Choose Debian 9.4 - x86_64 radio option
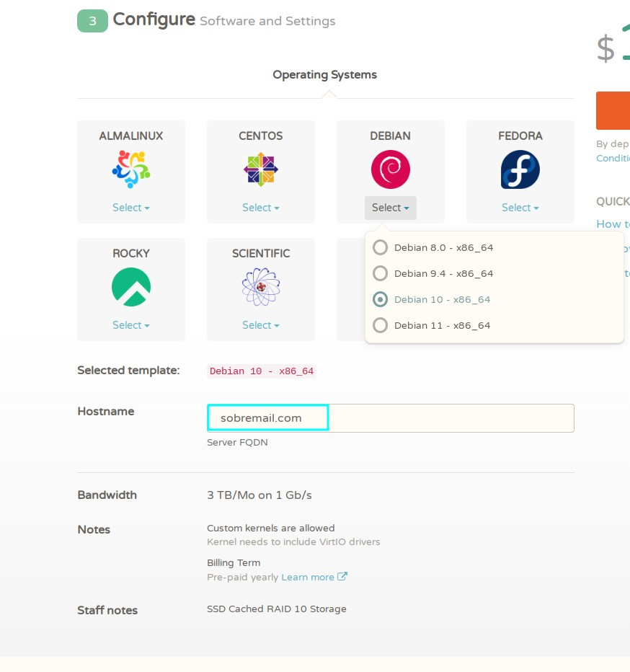630x672 pixels. [380, 273]
